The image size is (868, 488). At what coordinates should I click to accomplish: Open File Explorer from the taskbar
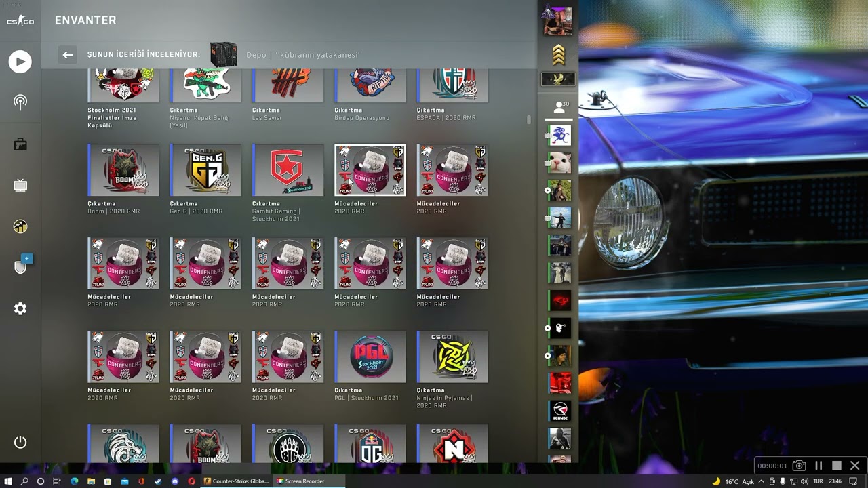91,481
